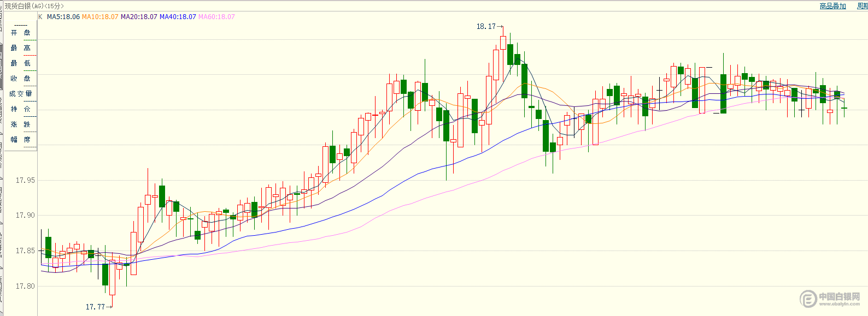Open the 商品叠加 link

tap(832, 6)
